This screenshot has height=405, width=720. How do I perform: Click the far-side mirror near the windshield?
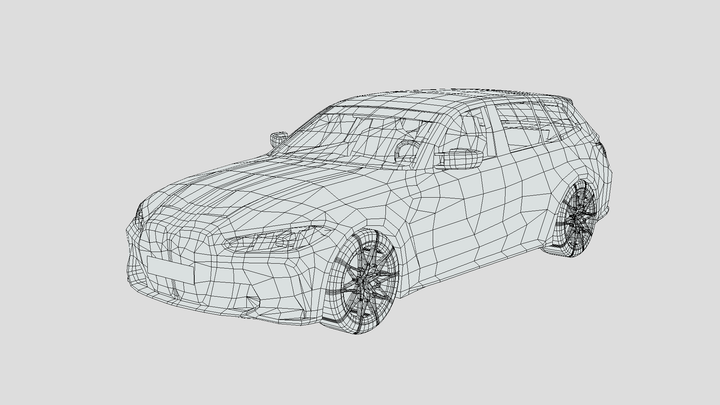pyautogui.click(x=278, y=133)
